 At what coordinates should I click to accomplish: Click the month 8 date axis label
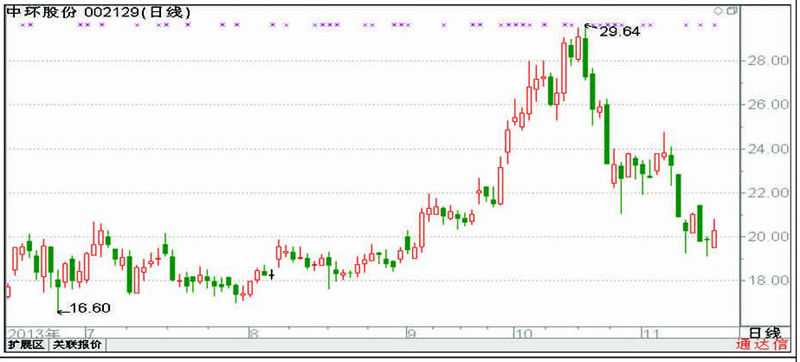click(x=254, y=333)
